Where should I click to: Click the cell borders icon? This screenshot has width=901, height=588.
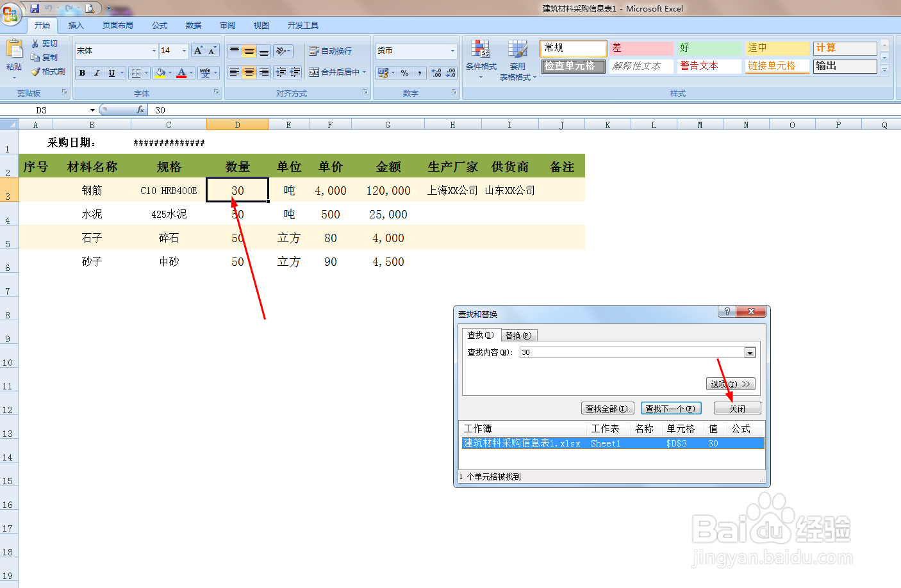[x=136, y=73]
